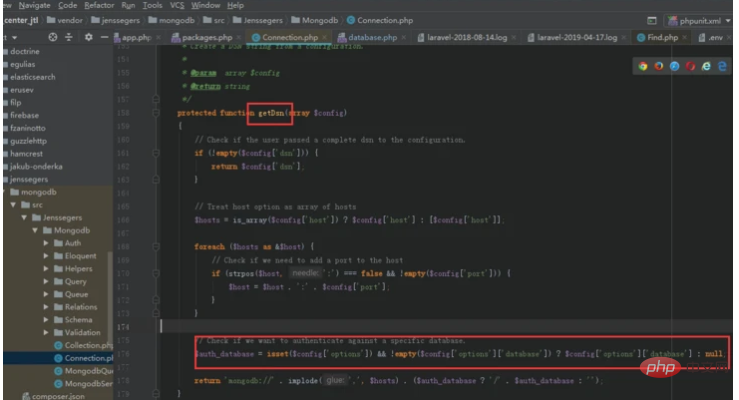
Task: Click the center_jtl breadcrumb in navigation bar
Action: tap(21, 20)
